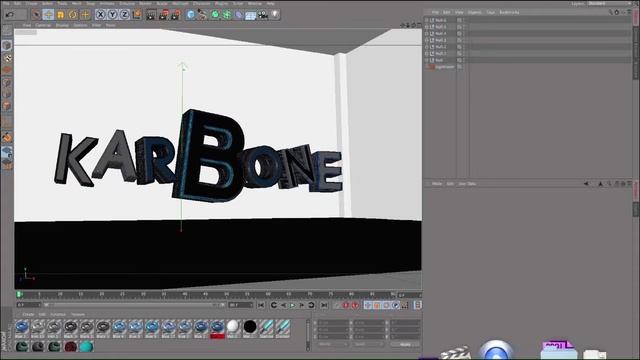Go to end of animation
The image size is (640, 360).
point(324,305)
